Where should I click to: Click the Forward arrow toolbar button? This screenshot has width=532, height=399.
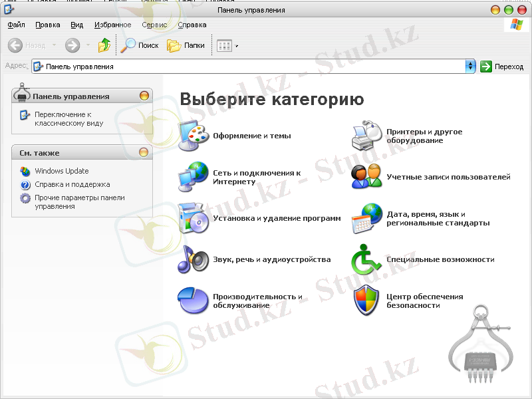click(x=72, y=45)
